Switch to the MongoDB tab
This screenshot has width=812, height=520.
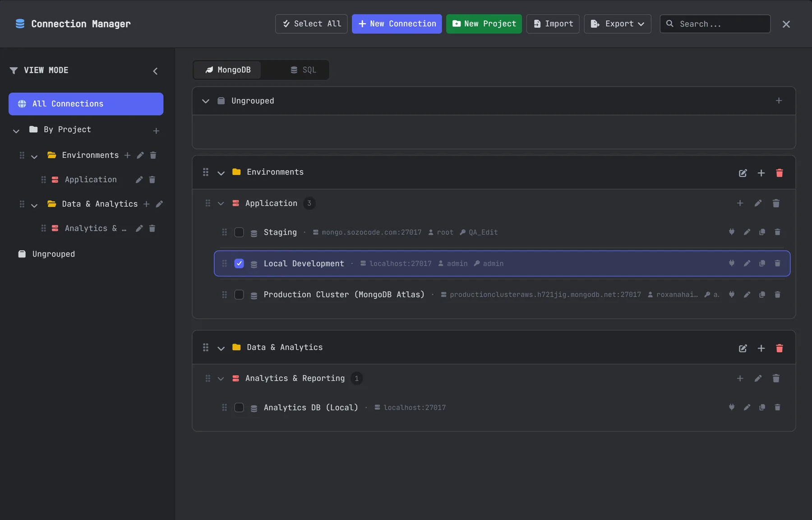point(228,70)
